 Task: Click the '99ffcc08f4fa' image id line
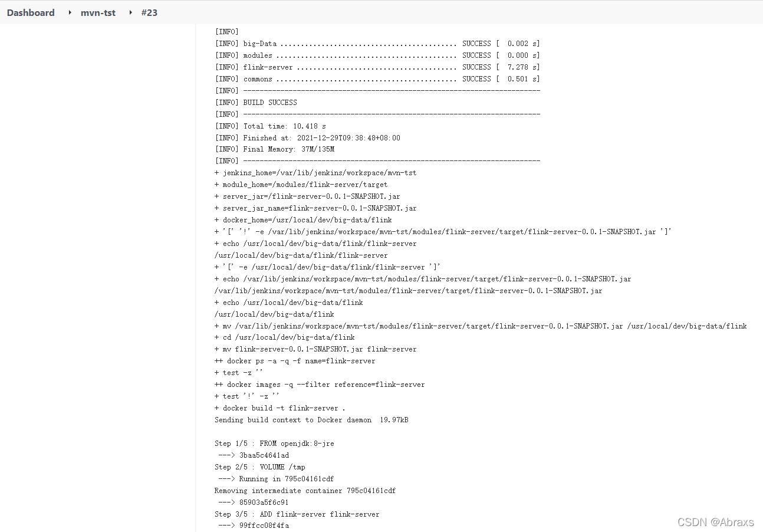click(254, 526)
